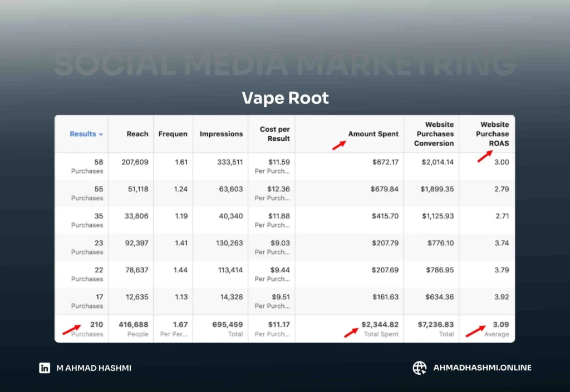Open the Results column sort dropdown arrow

click(x=101, y=135)
